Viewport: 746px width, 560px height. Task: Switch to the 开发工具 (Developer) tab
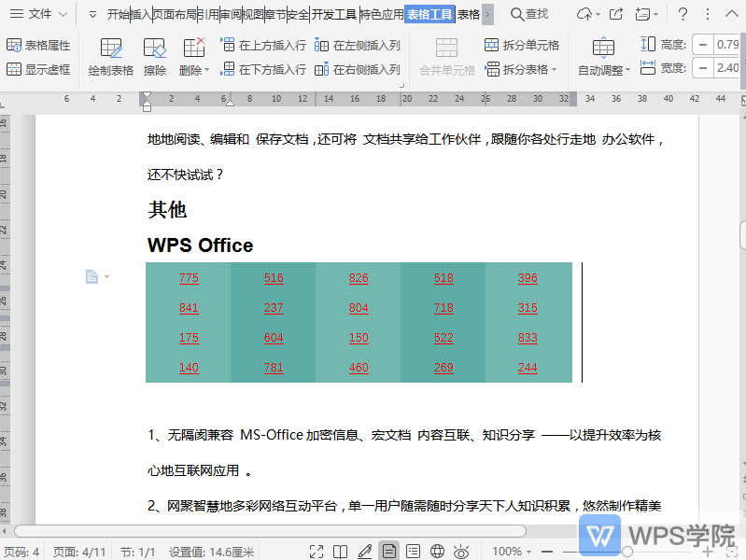tap(334, 15)
